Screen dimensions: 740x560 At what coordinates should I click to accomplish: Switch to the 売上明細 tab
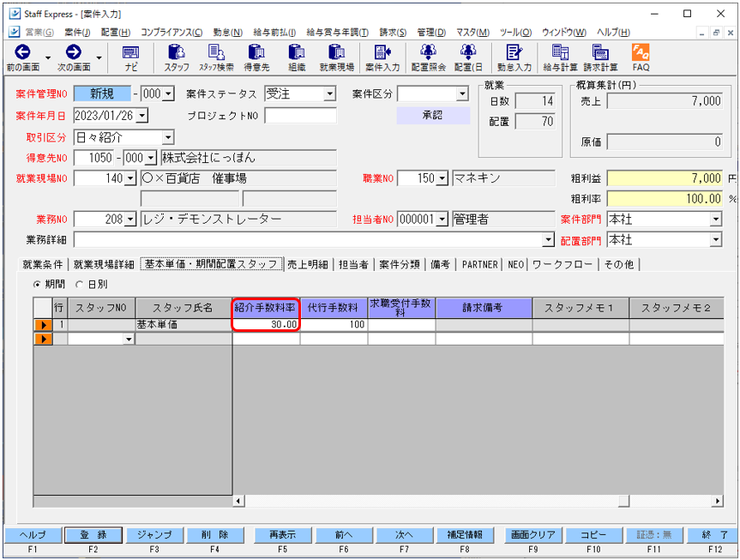308,264
